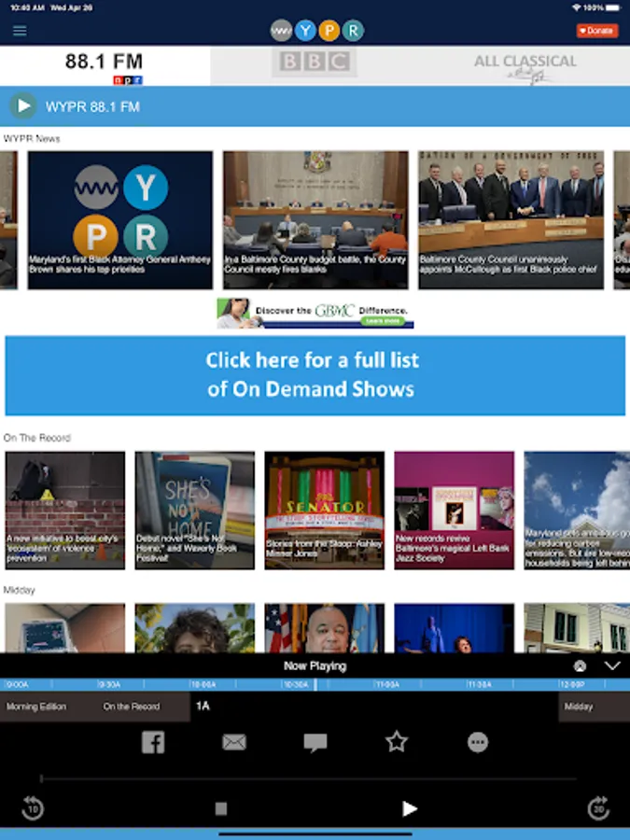Open Baltimore County budget battle article

315,220
